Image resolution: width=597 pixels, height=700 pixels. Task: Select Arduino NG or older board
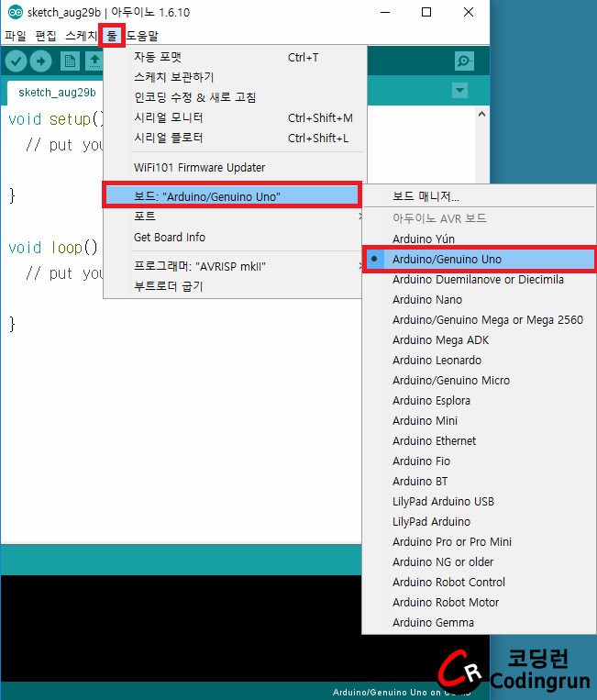[x=480, y=562]
